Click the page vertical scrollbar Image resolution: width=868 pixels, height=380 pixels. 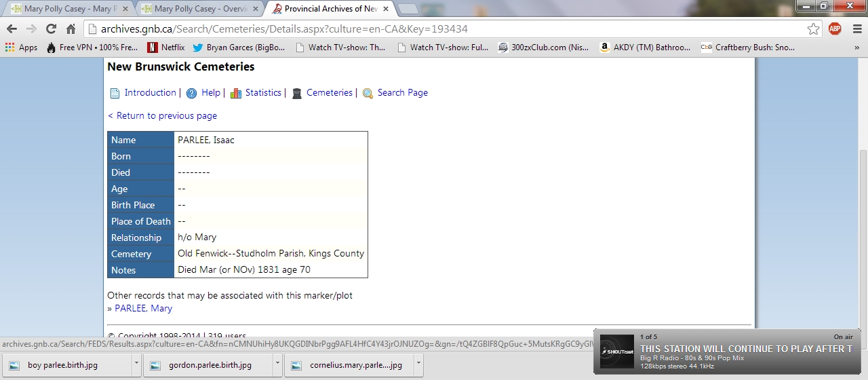863,204
